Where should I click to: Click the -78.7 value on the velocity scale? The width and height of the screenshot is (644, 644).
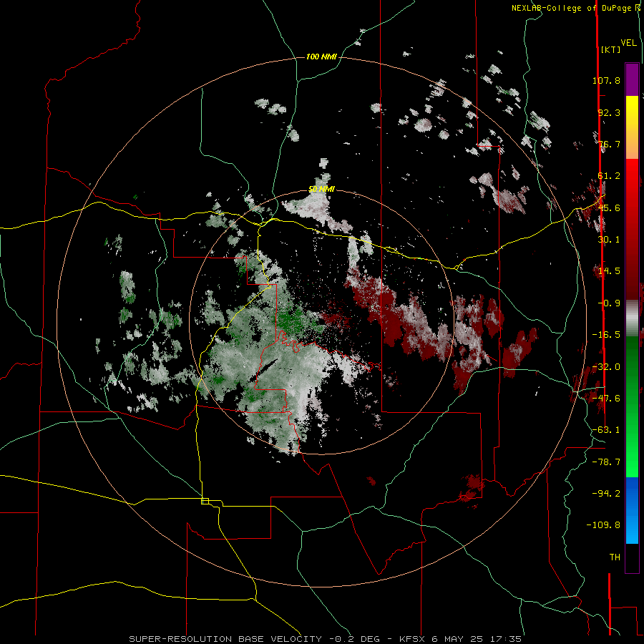tap(606, 462)
